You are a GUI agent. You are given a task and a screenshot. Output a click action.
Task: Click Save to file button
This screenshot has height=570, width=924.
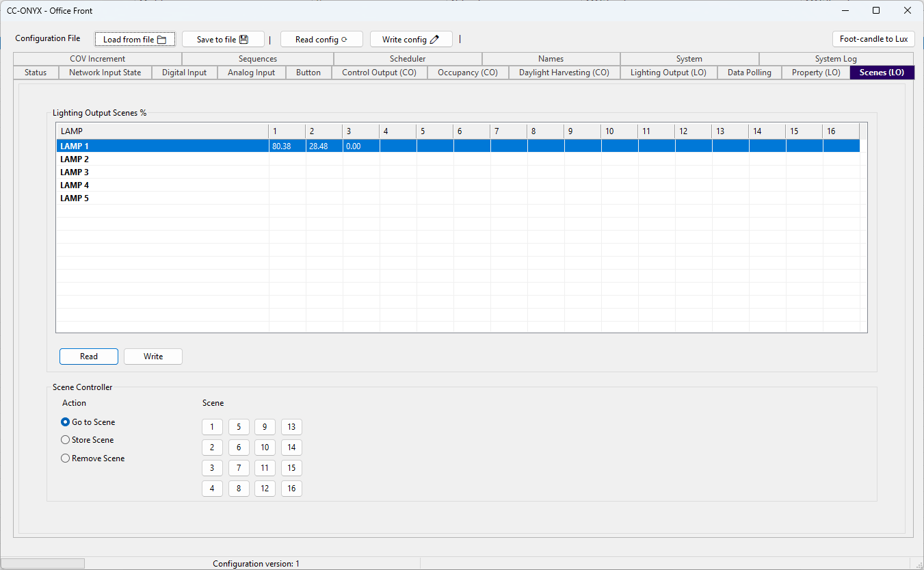point(223,40)
